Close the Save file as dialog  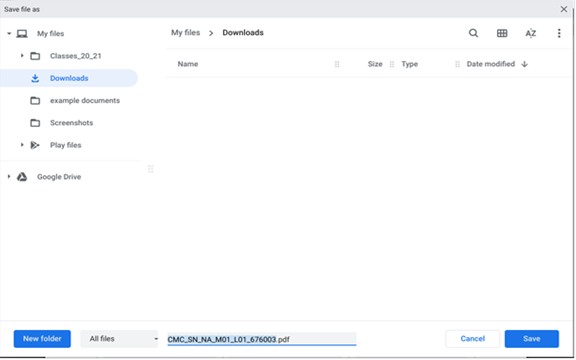pyautogui.click(x=564, y=9)
